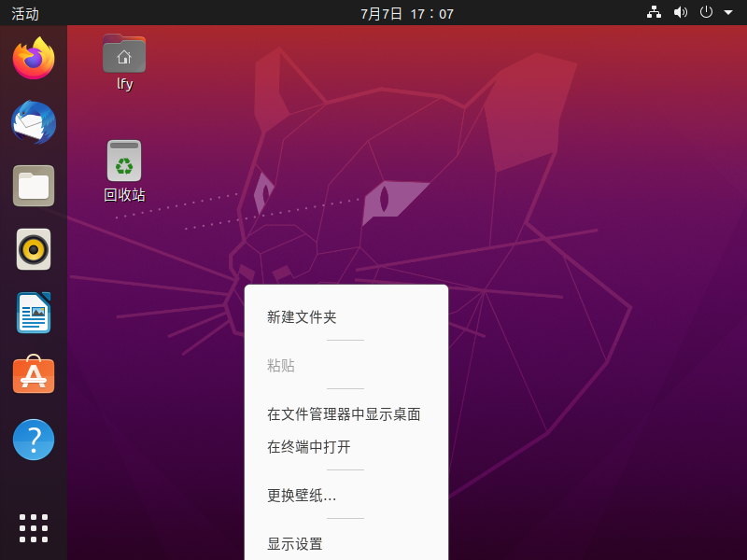This screenshot has width=747, height=560.
Task: Select the 回收站 trash icon
Action: [x=124, y=172]
